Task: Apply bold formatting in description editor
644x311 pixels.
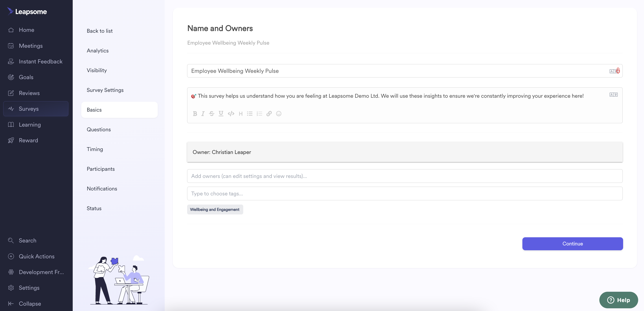Action: [x=195, y=114]
